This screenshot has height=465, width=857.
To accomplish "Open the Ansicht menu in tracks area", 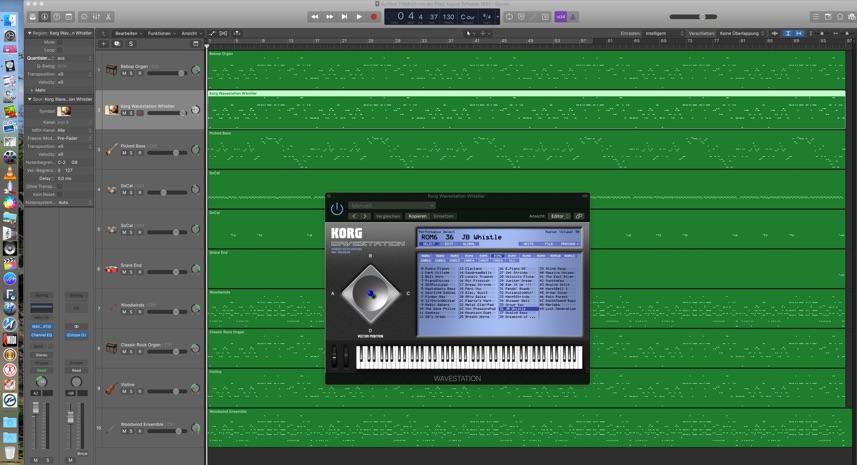I will (x=191, y=33).
